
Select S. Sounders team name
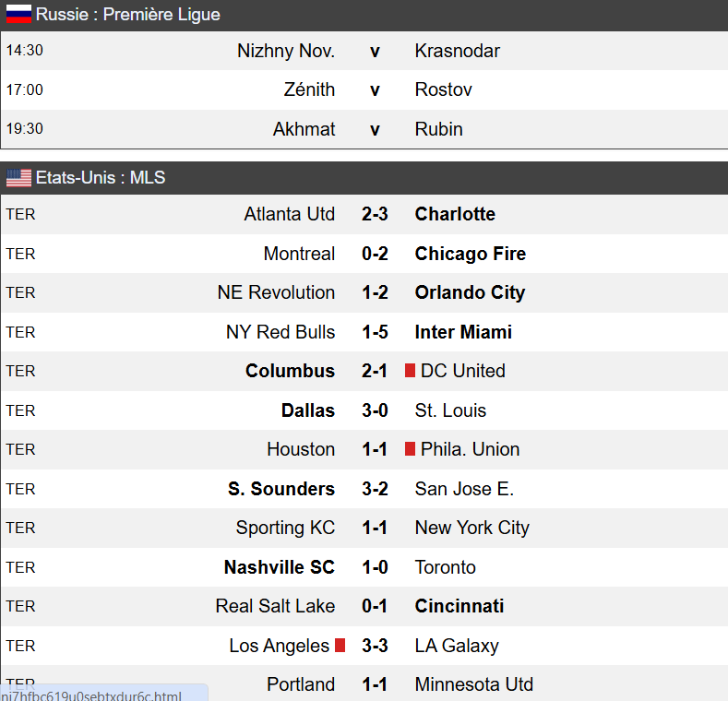(281, 489)
